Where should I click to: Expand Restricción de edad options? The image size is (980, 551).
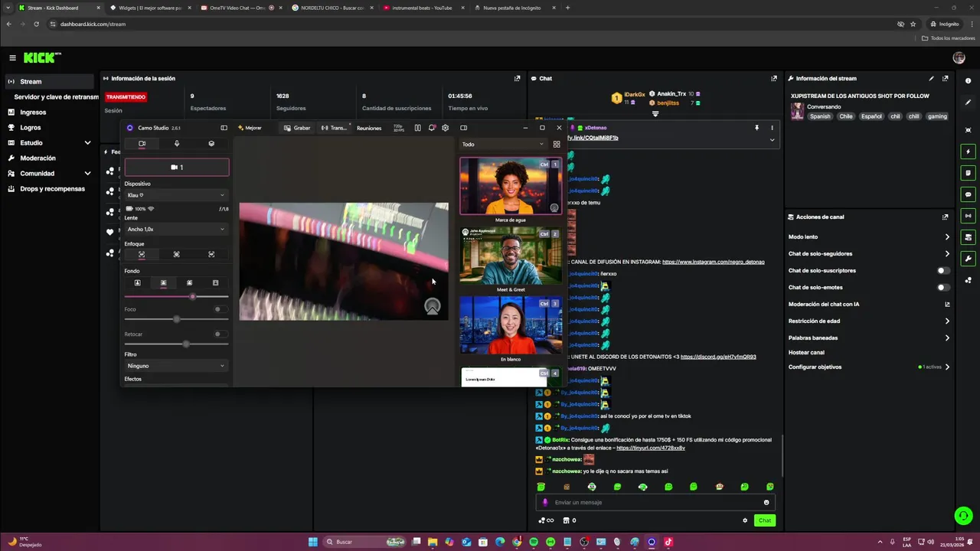coord(947,321)
